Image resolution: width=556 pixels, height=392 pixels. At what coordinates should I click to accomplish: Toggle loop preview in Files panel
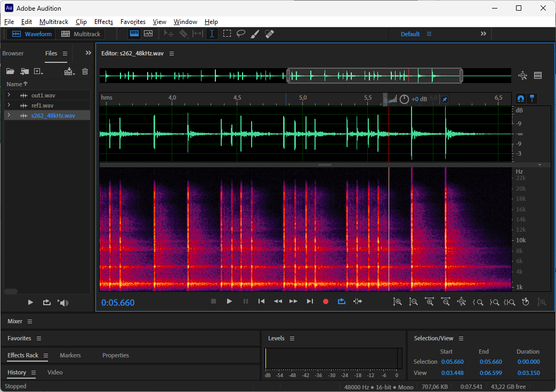point(47,303)
